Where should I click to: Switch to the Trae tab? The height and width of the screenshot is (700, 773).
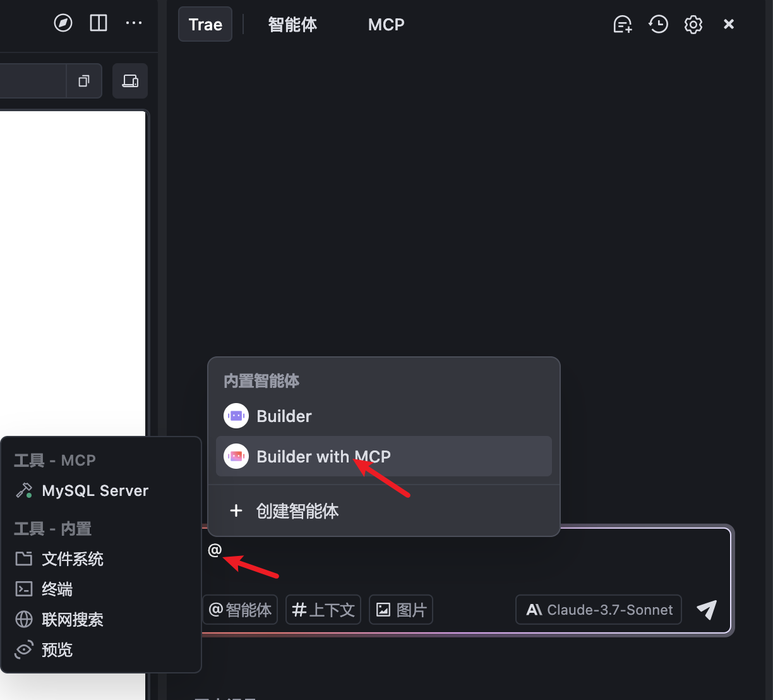[205, 25]
